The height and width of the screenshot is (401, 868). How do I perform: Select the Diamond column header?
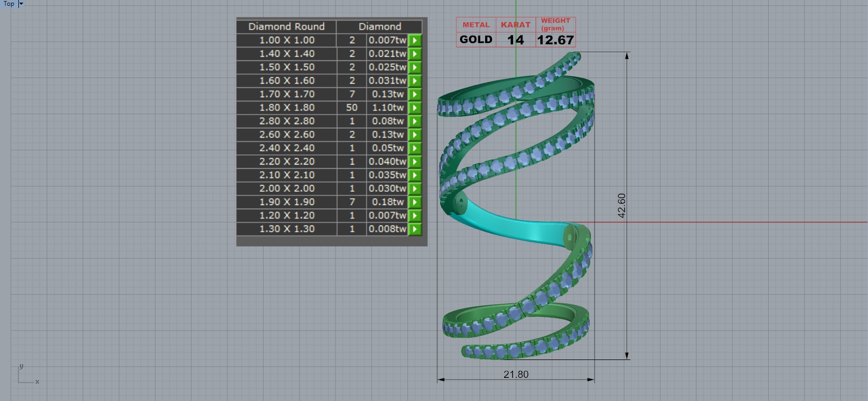pyautogui.click(x=380, y=26)
